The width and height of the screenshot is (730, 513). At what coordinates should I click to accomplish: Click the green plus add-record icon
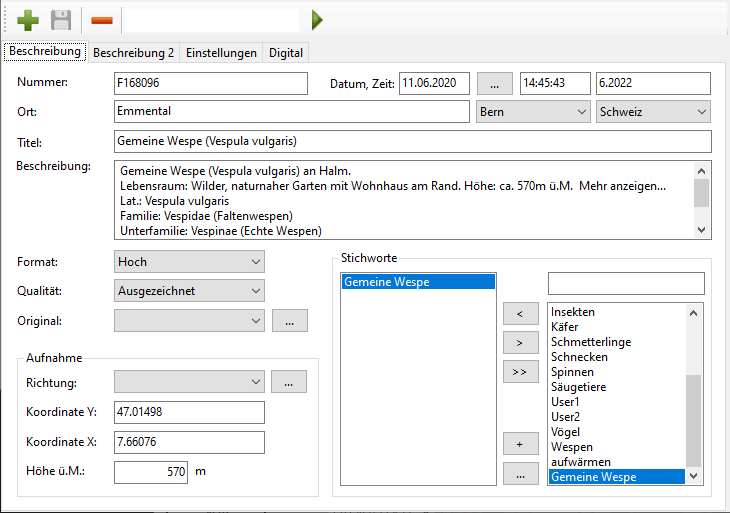tap(28, 20)
